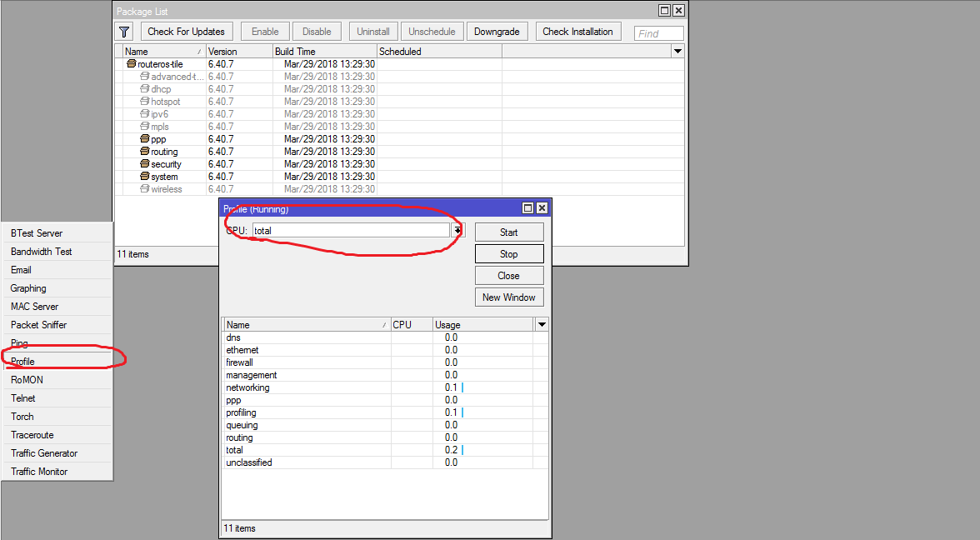Focus the Find field in Package List
The image size is (980, 540).
click(x=658, y=33)
